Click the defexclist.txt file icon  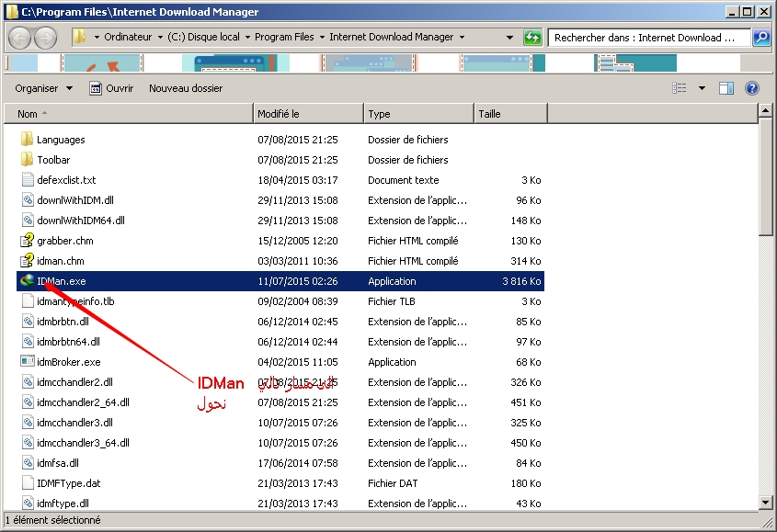click(28, 180)
